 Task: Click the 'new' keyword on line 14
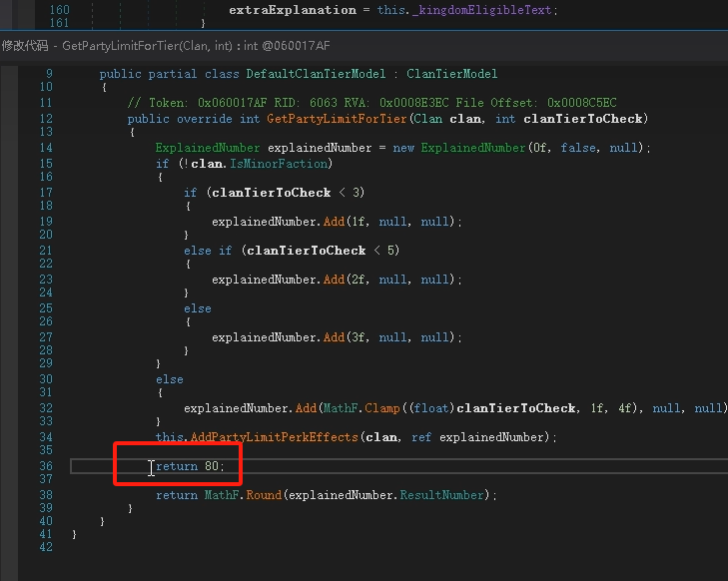tap(403, 148)
